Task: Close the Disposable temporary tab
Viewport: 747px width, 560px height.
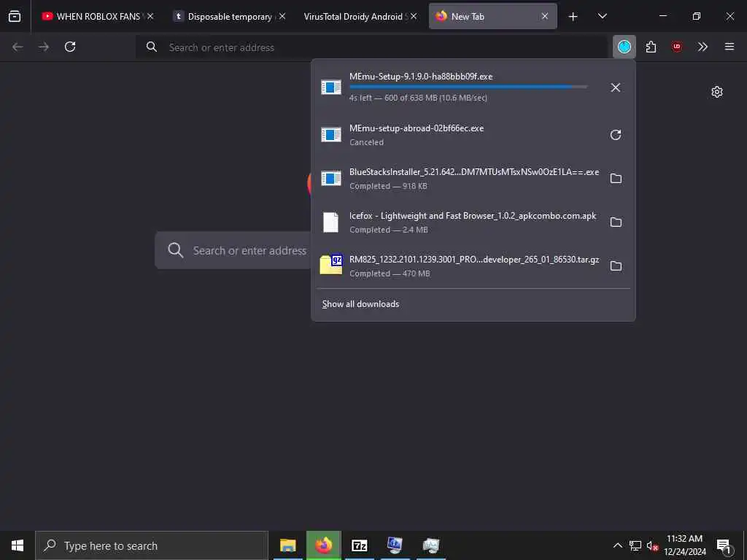Action: coord(282,16)
